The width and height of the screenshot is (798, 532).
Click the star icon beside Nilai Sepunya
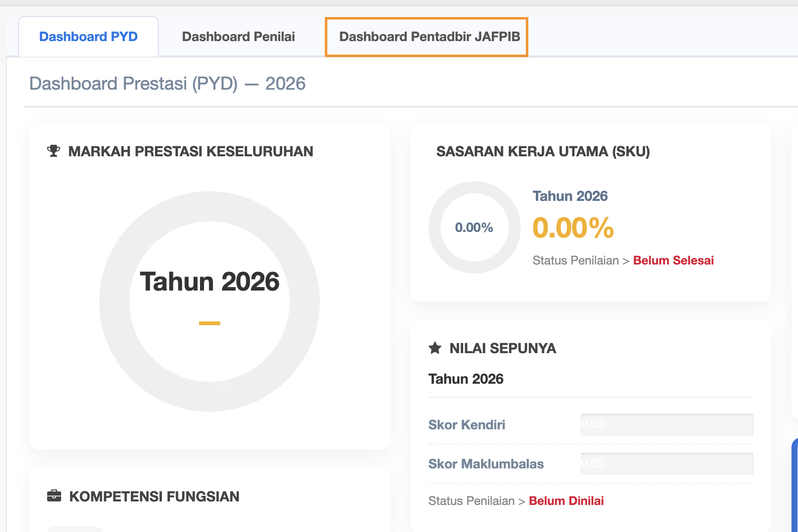[435, 348]
